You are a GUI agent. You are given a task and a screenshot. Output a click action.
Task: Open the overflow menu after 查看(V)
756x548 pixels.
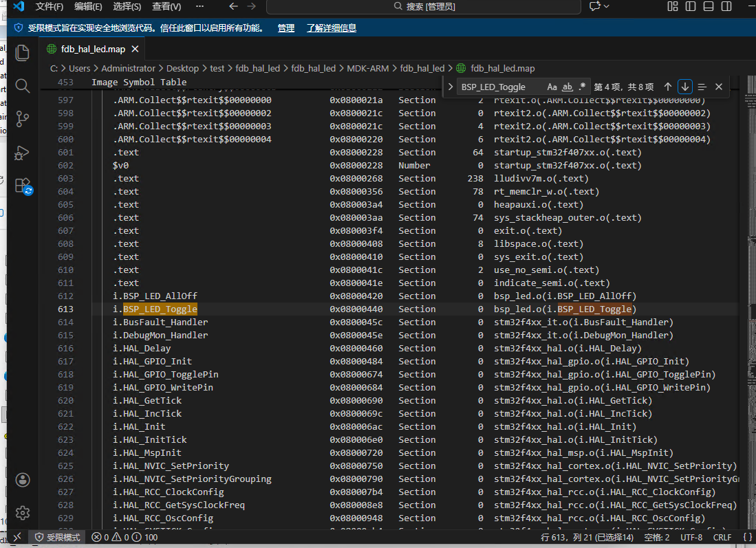tap(199, 6)
